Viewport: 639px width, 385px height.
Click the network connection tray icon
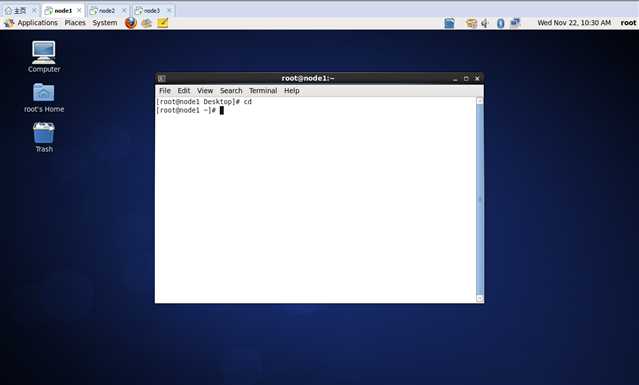click(515, 23)
